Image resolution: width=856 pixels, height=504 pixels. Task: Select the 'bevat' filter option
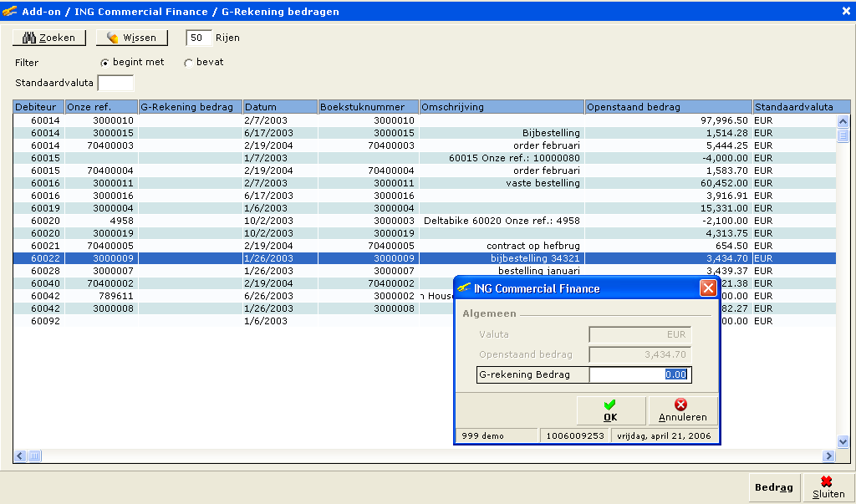click(x=188, y=63)
